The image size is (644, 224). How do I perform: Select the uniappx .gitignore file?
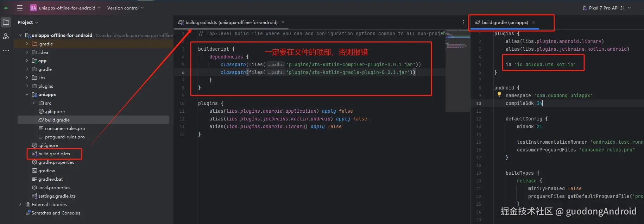(x=52, y=111)
